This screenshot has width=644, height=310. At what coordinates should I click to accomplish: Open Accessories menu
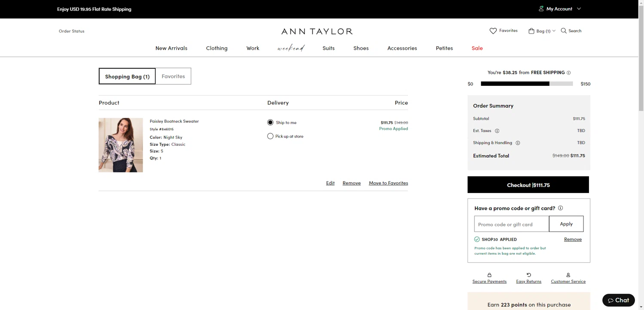point(402,48)
